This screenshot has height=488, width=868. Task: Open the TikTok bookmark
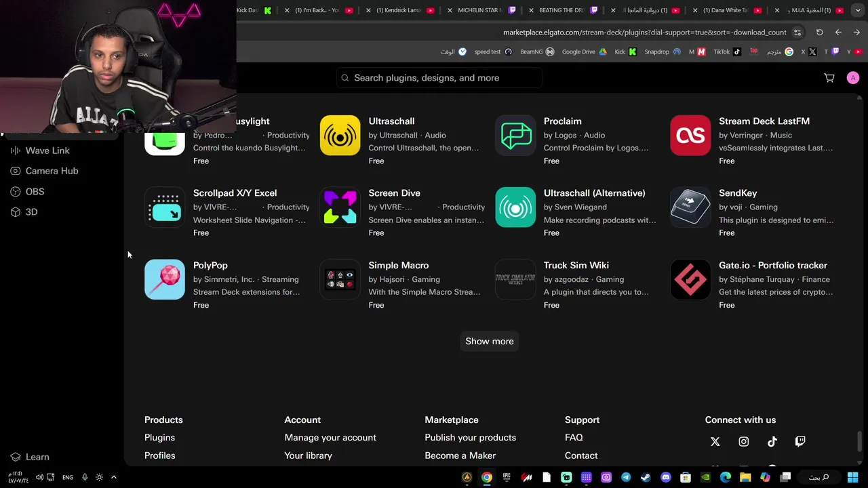727,52
